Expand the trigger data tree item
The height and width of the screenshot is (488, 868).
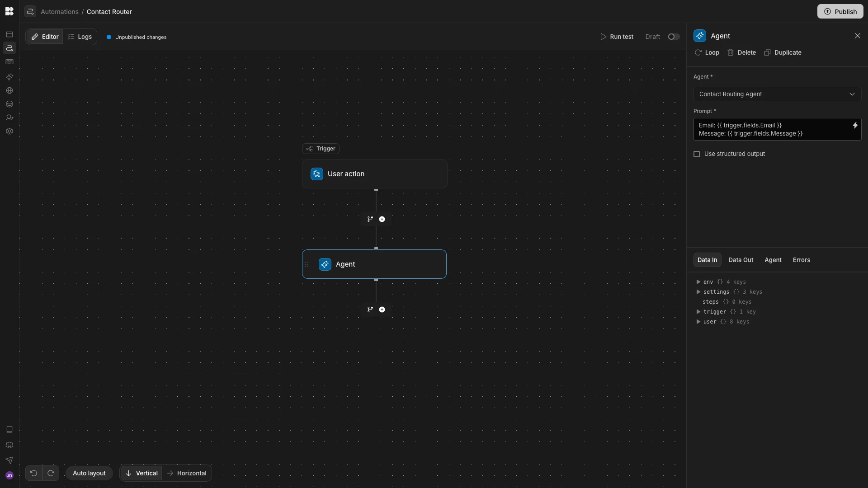pyautogui.click(x=698, y=312)
